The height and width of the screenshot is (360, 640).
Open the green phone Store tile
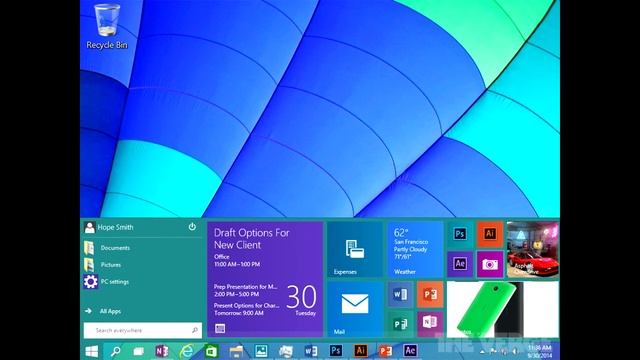[x=503, y=309]
